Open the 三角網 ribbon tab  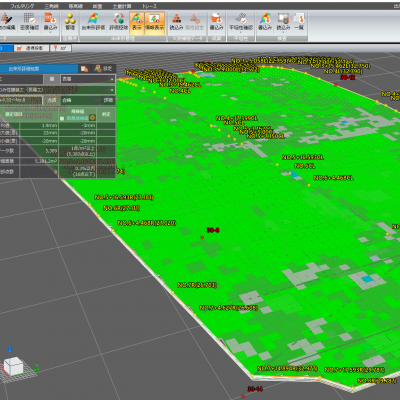click(51, 6)
